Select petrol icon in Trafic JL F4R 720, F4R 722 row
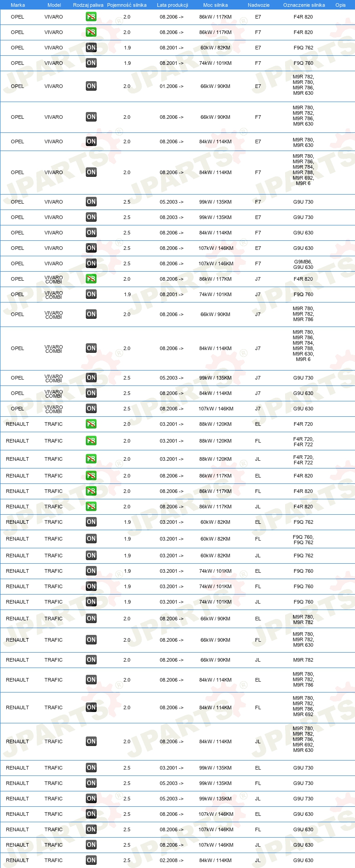The width and height of the screenshot is (355, 868). click(x=91, y=459)
